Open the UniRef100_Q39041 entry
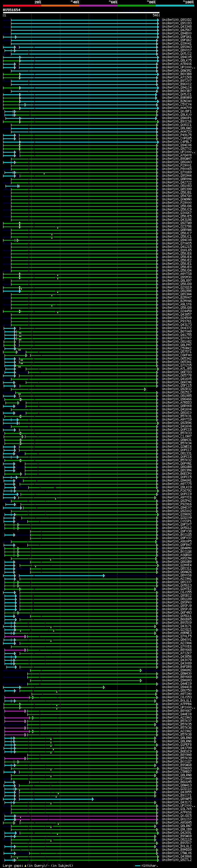 (x=177, y=43)
